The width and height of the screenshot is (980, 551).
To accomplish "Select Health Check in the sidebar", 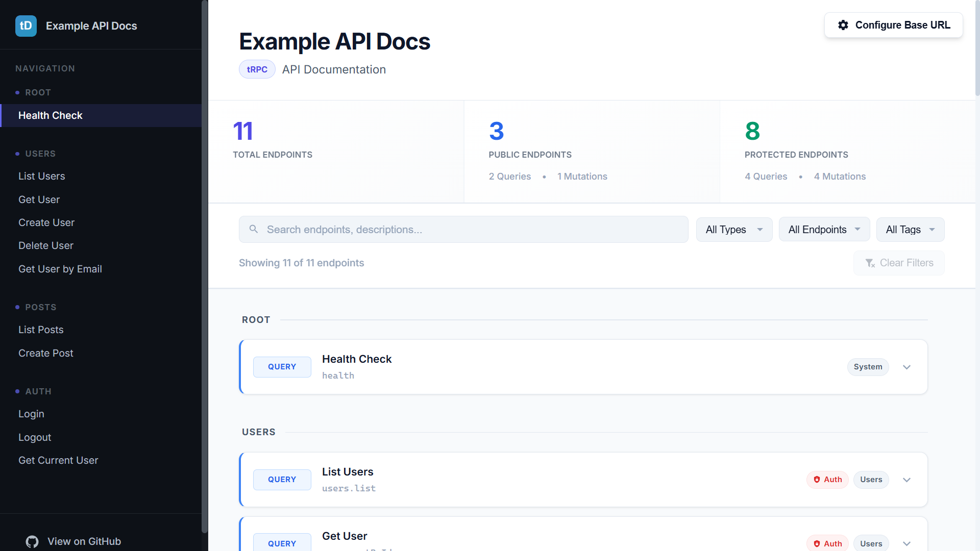I will point(101,115).
